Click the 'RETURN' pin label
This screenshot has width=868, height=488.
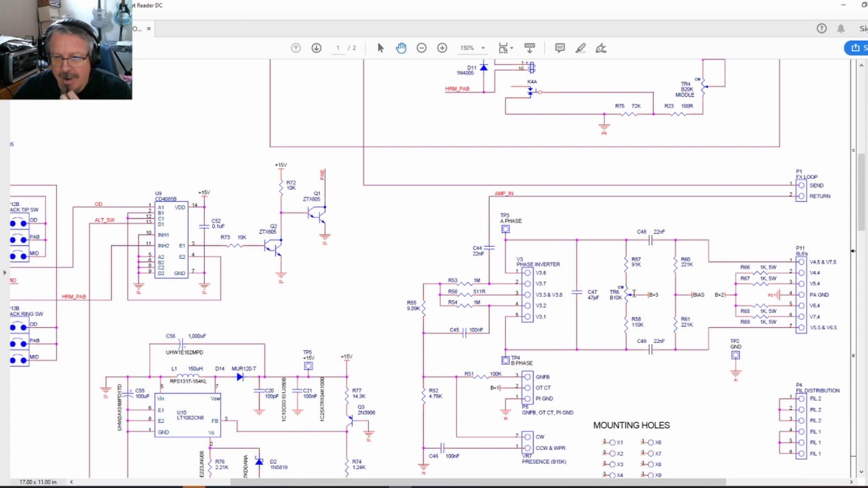click(820, 196)
